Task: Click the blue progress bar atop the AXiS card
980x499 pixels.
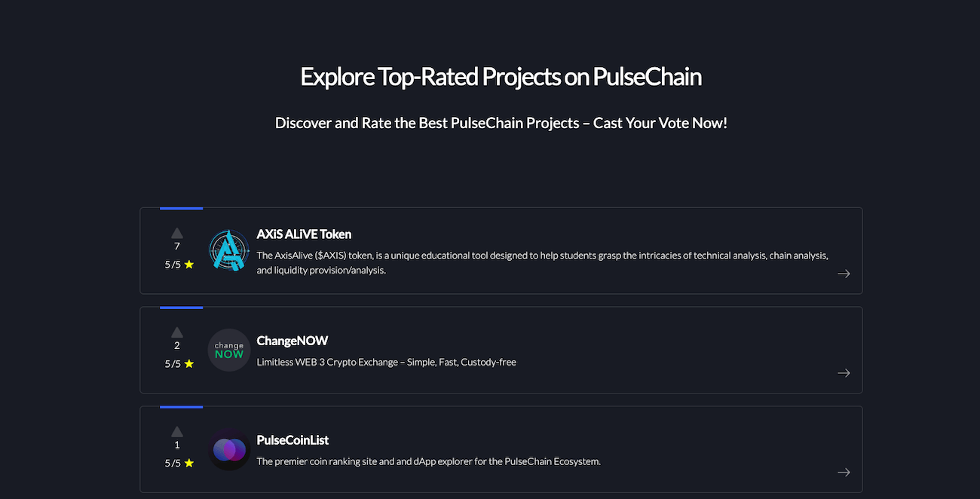Action: tap(181, 208)
